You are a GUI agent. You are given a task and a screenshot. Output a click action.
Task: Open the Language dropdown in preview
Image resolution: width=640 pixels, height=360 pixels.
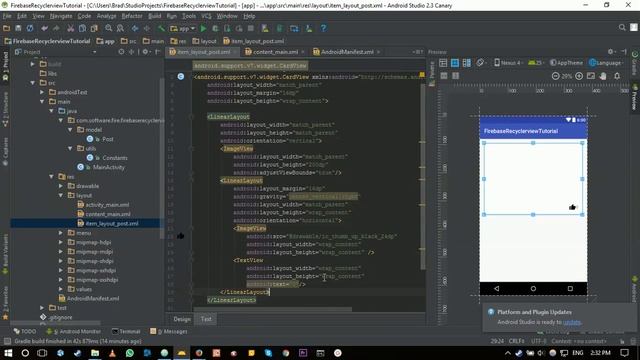607,63
